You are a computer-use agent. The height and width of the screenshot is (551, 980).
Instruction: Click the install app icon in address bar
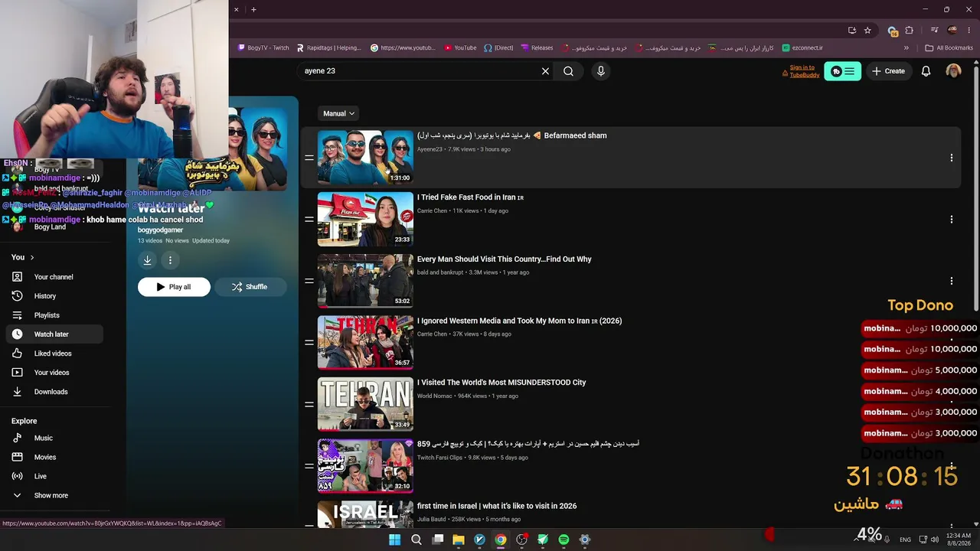(852, 31)
